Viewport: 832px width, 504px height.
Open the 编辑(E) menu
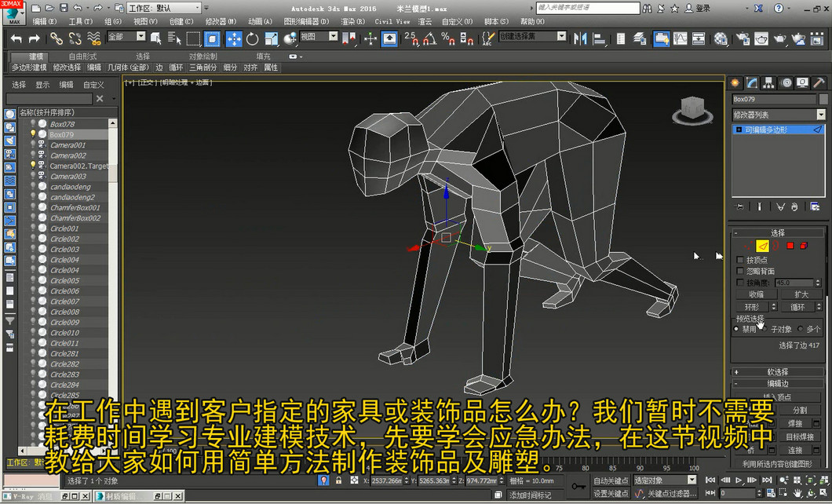pos(45,22)
